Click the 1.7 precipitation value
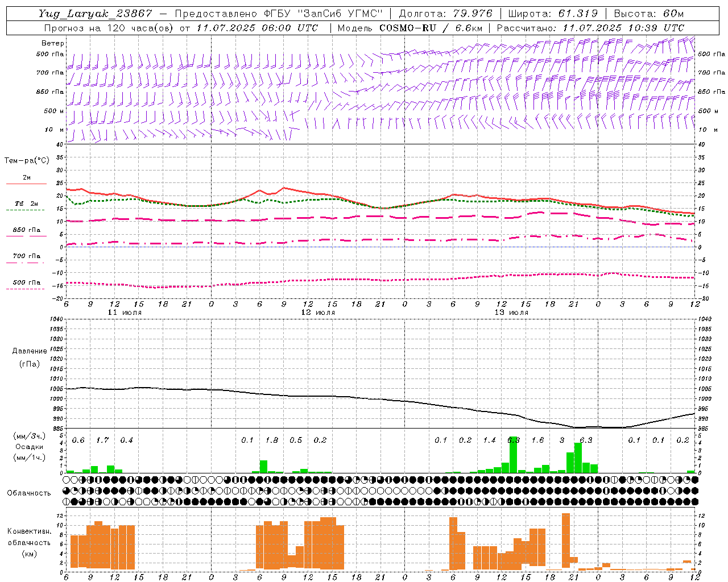 point(102,440)
